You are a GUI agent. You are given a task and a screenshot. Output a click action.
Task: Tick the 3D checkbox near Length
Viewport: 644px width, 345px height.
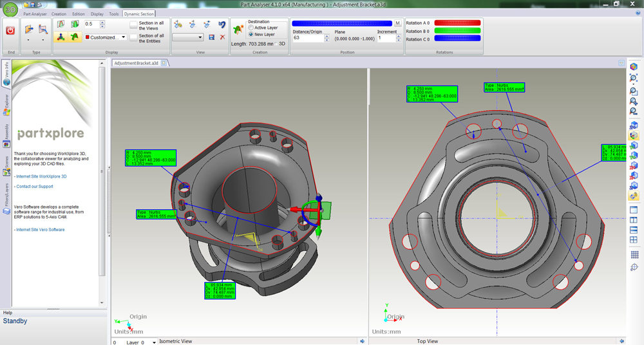coord(276,44)
